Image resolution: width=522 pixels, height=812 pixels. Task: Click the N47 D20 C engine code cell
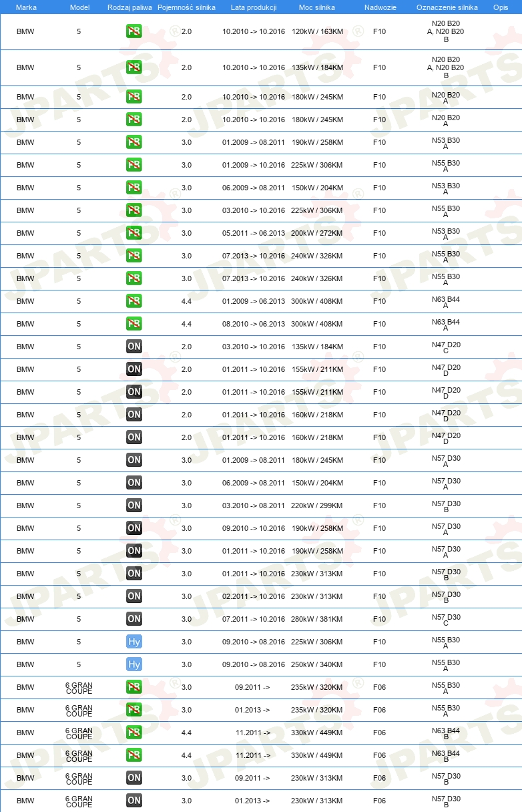pyautogui.click(x=446, y=348)
